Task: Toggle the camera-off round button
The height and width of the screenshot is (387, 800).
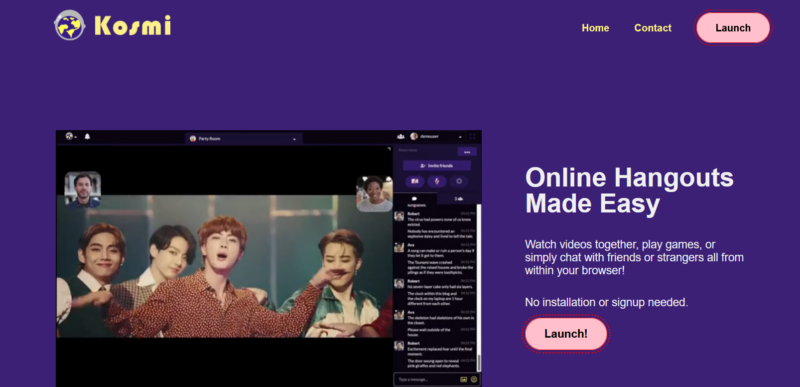Action: click(415, 181)
